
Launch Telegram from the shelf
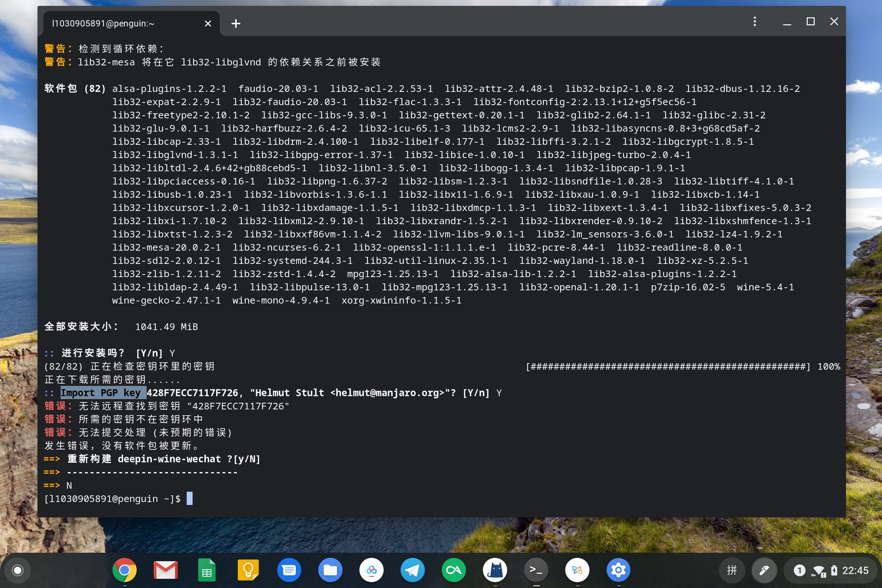click(412, 570)
